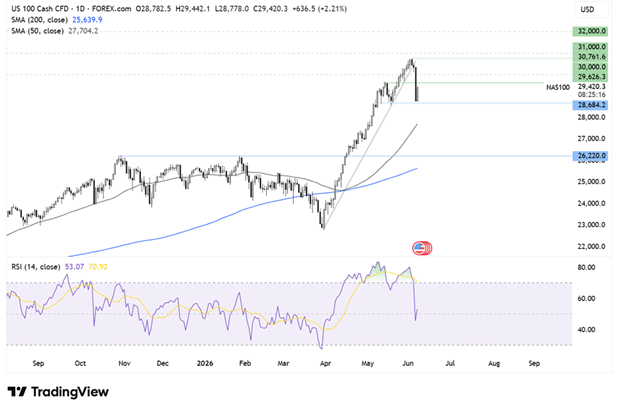624x411 pixels.
Task: Click the RSI (14, close) indicator label
Action: (36, 267)
